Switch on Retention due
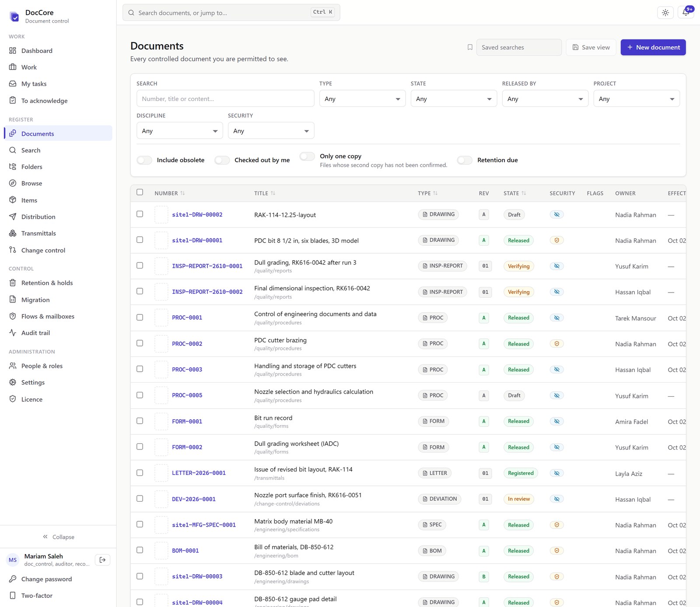 point(465,160)
